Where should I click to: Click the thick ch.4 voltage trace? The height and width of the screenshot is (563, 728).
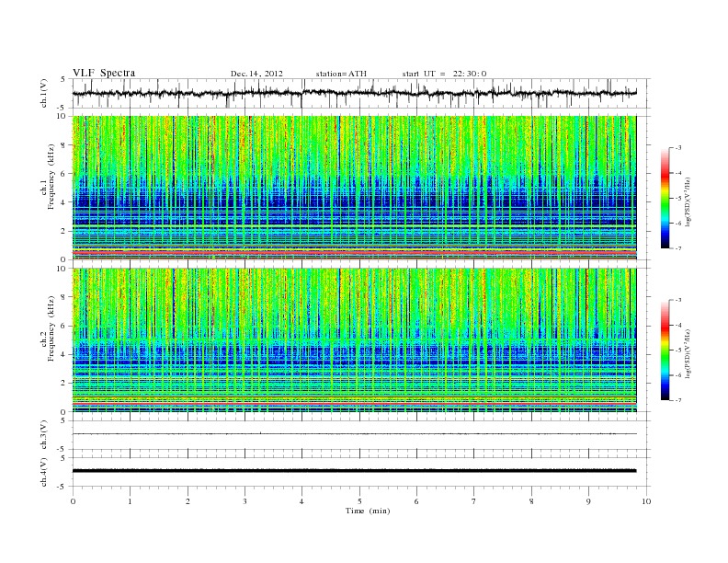[354, 471]
